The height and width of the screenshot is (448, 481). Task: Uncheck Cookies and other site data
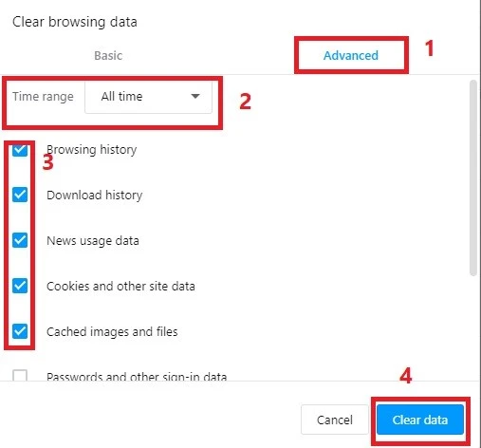pos(20,286)
